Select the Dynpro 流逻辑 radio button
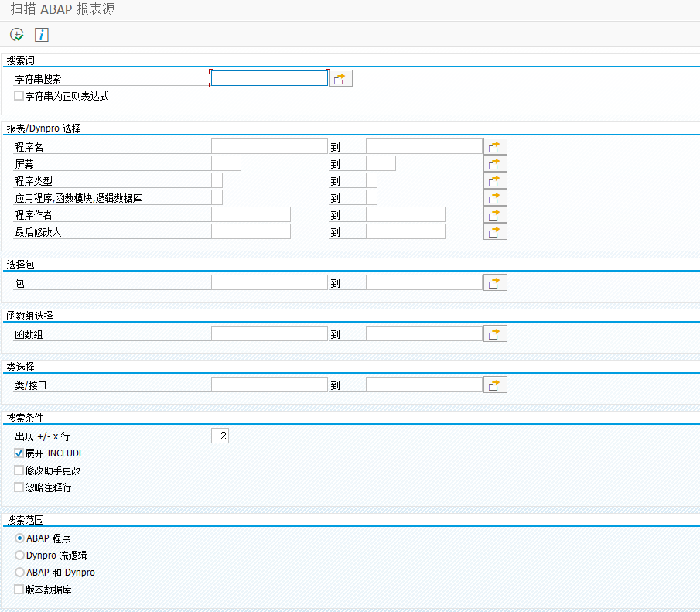700x612 pixels. point(19,555)
